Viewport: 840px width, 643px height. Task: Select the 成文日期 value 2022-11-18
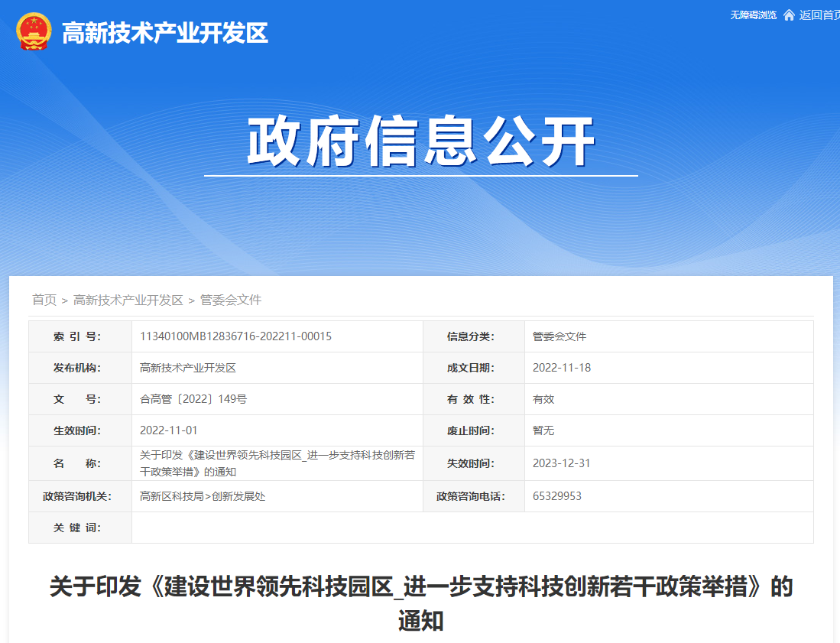click(562, 368)
